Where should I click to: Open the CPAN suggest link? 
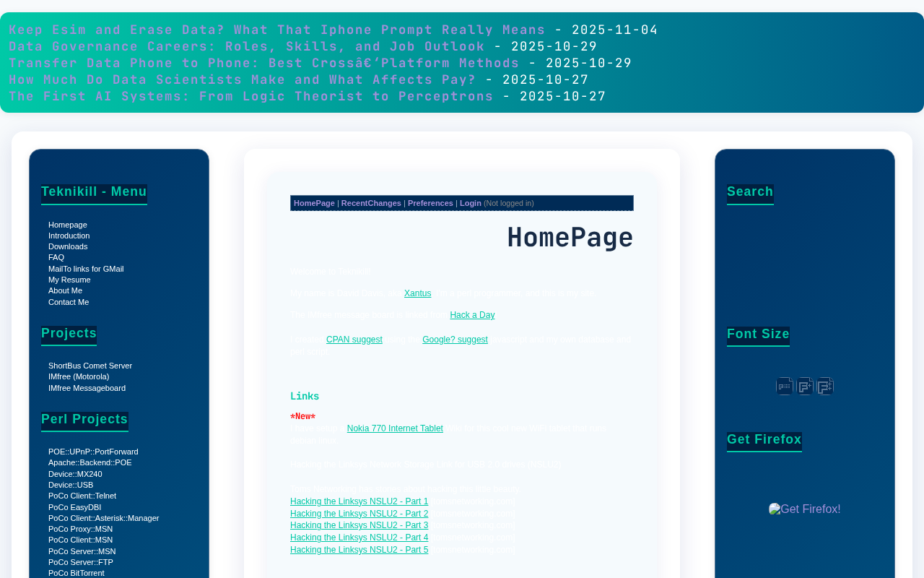(x=354, y=340)
